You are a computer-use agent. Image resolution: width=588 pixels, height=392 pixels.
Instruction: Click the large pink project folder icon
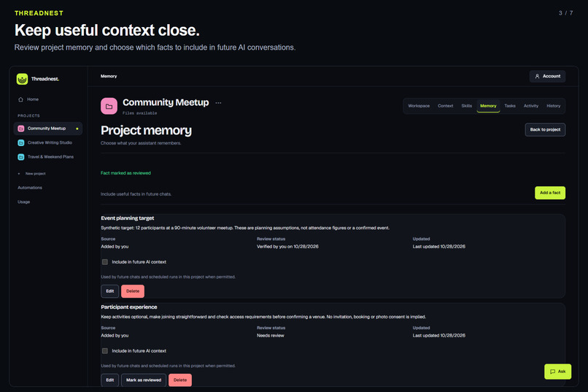coord(109,106)
